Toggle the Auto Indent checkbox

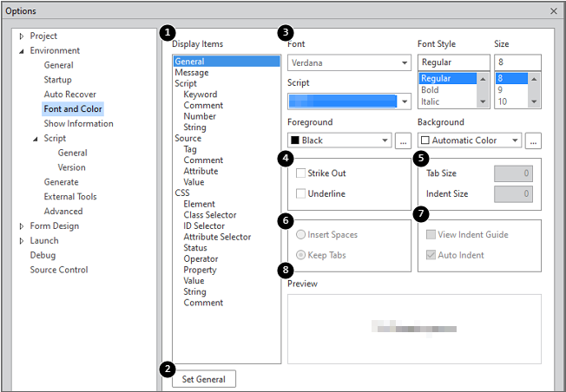[431, 255]
